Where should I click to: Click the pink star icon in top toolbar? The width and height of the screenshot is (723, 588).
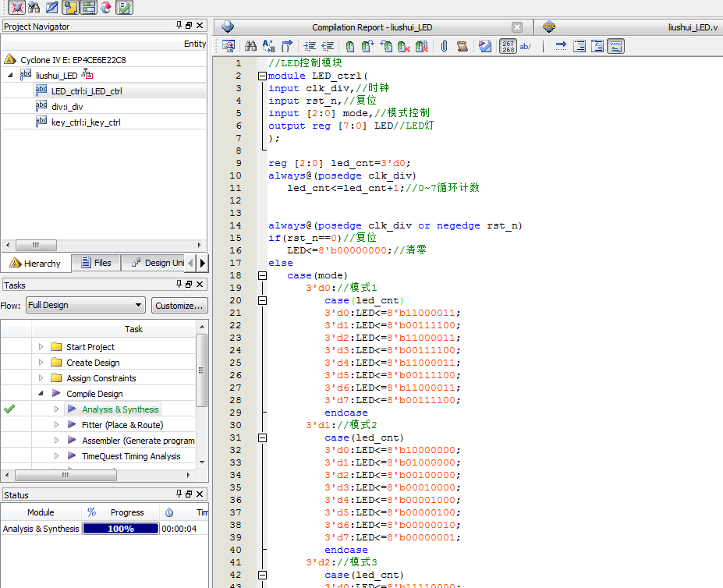16,7
